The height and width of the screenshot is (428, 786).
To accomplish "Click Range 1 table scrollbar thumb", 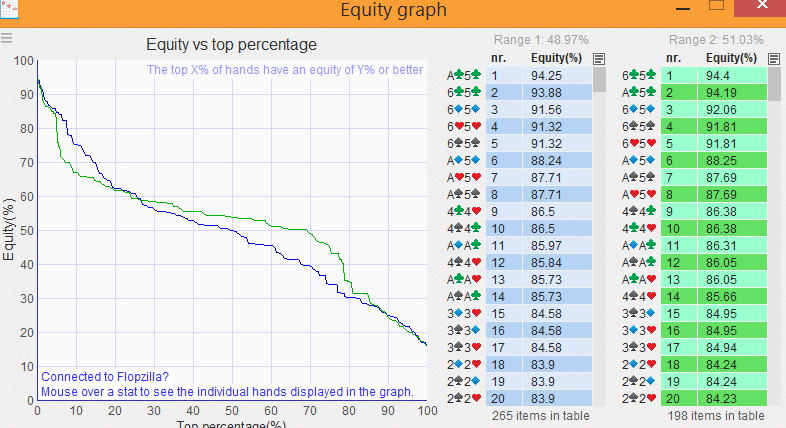I will pyautogui.click(x=599, y=80).
